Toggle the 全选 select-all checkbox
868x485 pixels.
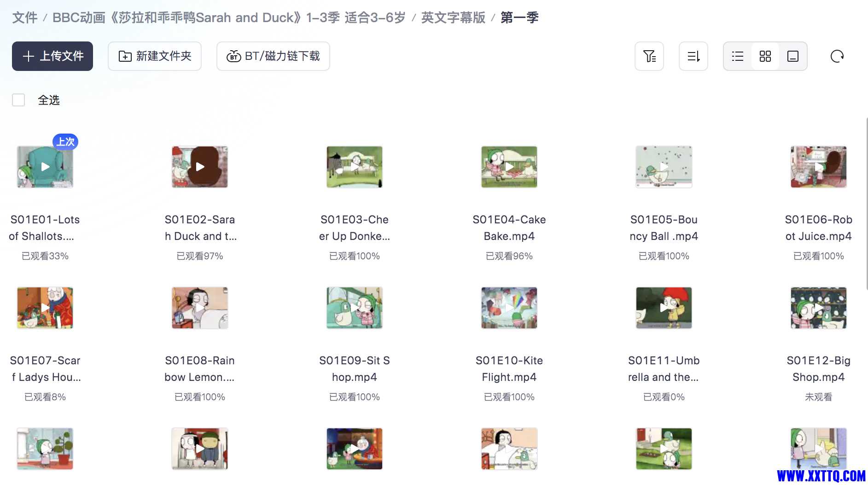pos(18,100)
